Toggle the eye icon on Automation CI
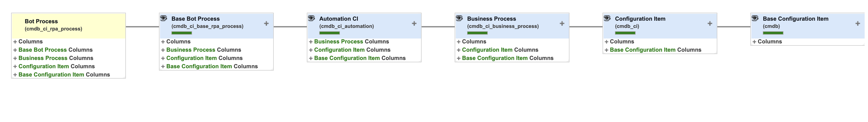868x122 pixels. coord(312,18)
